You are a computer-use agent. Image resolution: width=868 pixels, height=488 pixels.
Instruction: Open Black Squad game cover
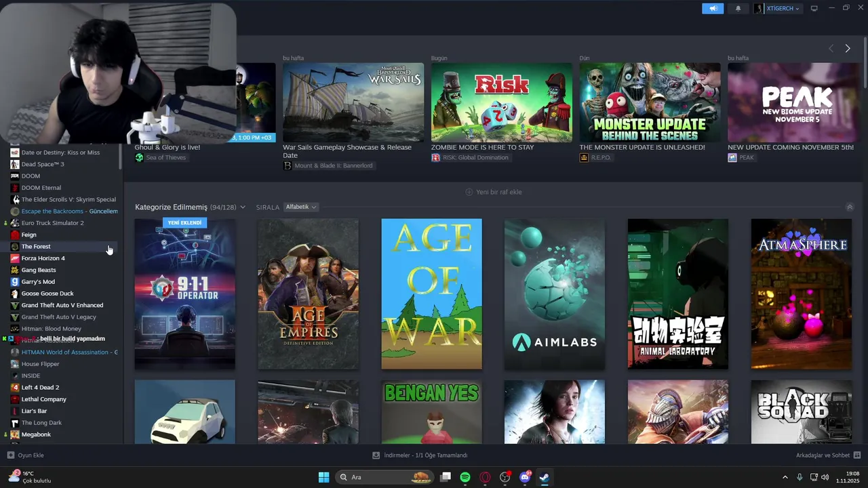tap(802, 412)
